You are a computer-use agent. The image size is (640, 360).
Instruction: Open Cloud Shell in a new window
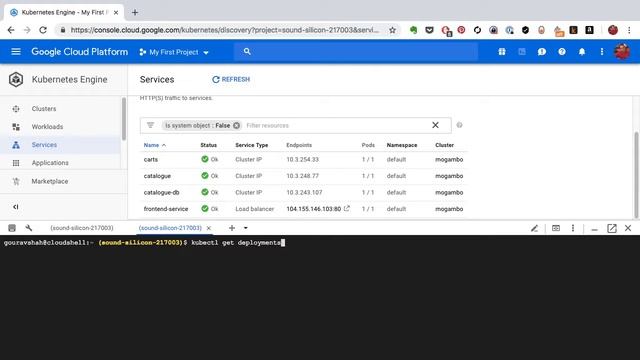click(x=611, y=228)
